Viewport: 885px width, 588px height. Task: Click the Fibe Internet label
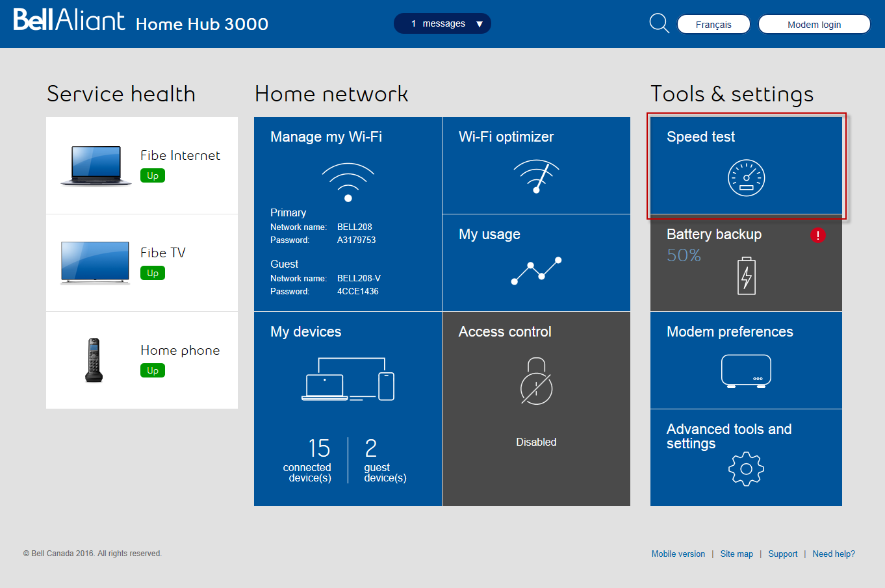(x=180, y=155)
